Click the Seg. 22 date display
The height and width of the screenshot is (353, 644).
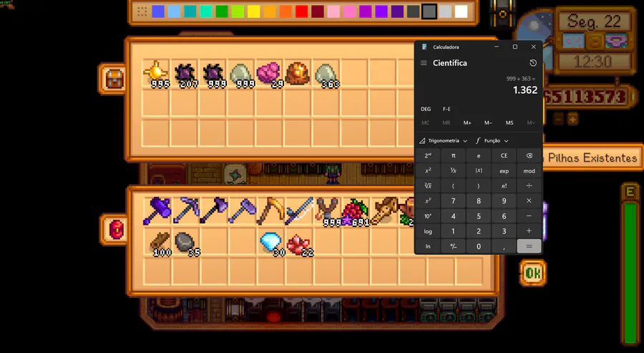594,21
